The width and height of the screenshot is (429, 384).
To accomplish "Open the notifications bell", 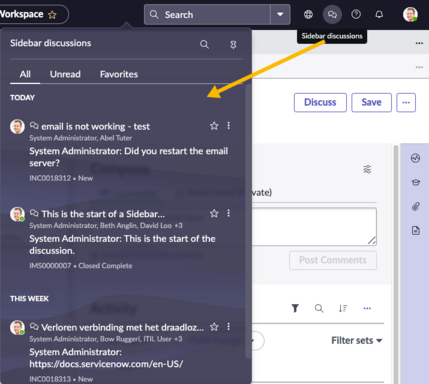I will pyautogui.click(x=379, y=14).
